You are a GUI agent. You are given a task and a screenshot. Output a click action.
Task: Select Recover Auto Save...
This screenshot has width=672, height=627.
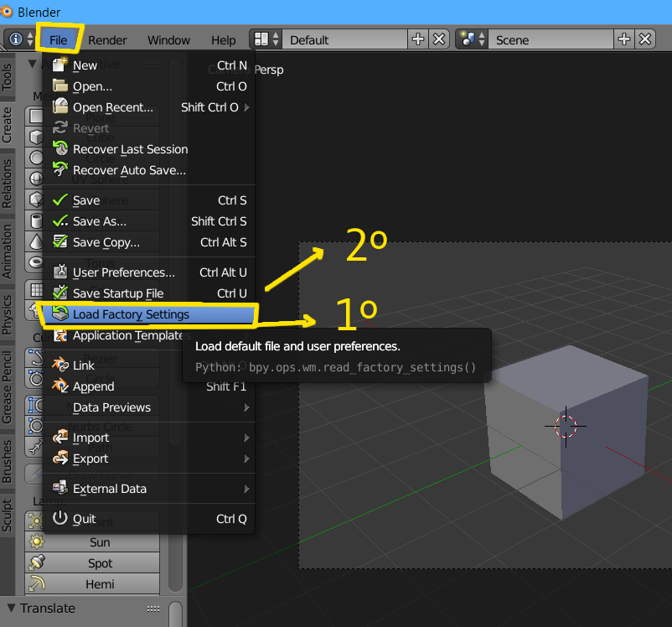(x=148, y=170)
